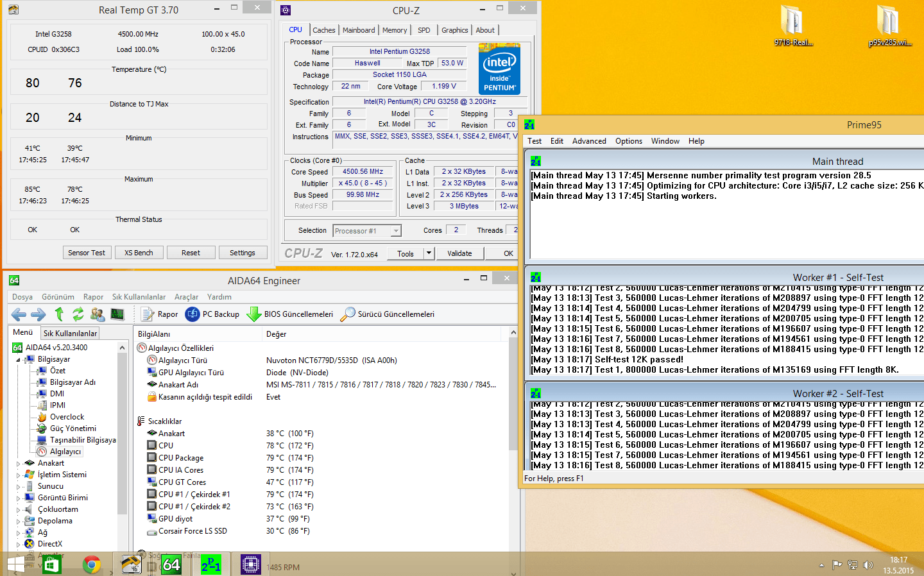
Task: Click the green up-arrow parent level icon
Action: (59, 314)
